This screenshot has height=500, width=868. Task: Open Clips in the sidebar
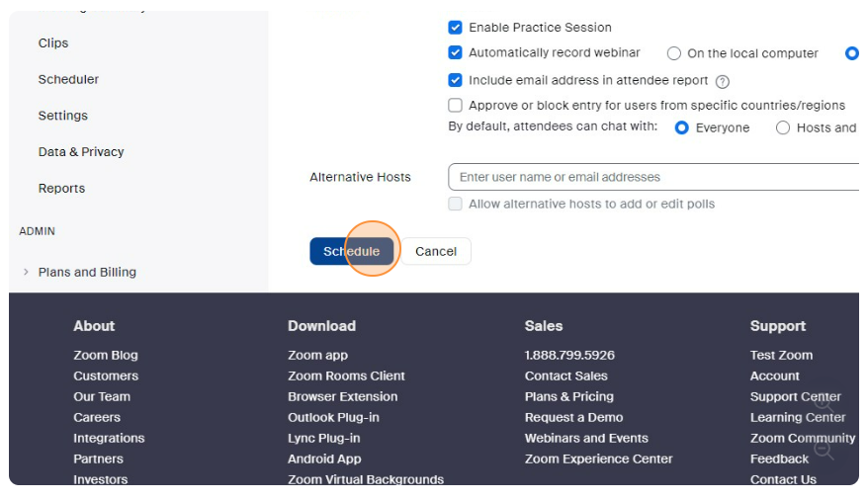(x=53, y=43)
